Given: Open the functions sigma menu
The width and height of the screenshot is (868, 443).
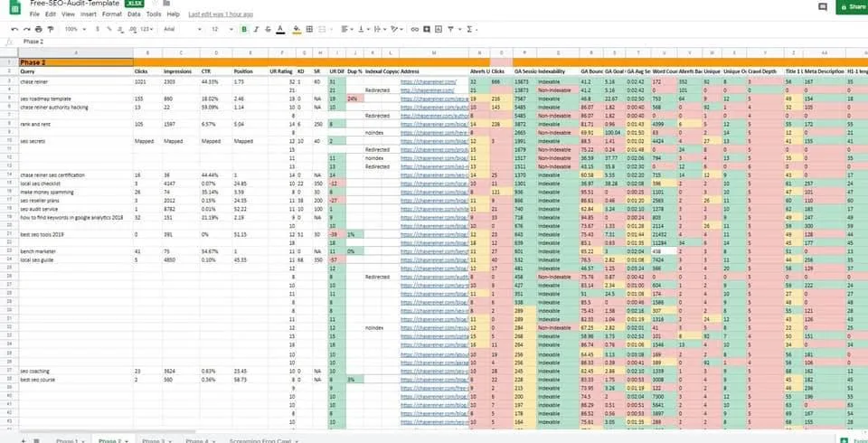Looking at the screenshot, I should [471, 29].
